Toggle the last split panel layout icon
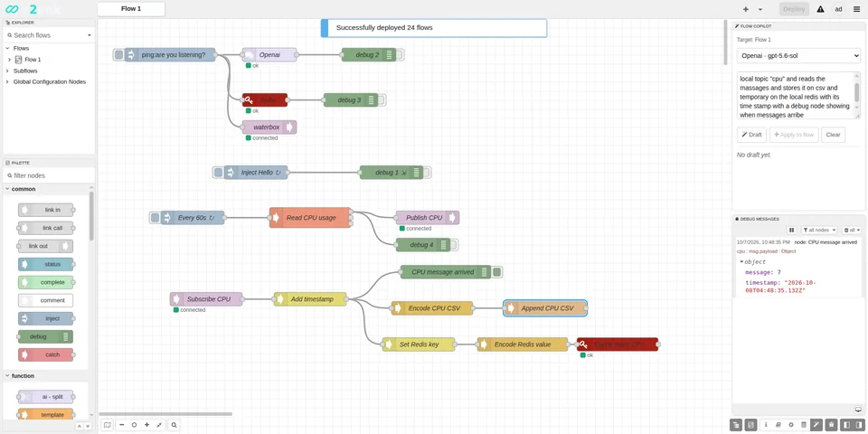868x434 pixels. point(859,425)
